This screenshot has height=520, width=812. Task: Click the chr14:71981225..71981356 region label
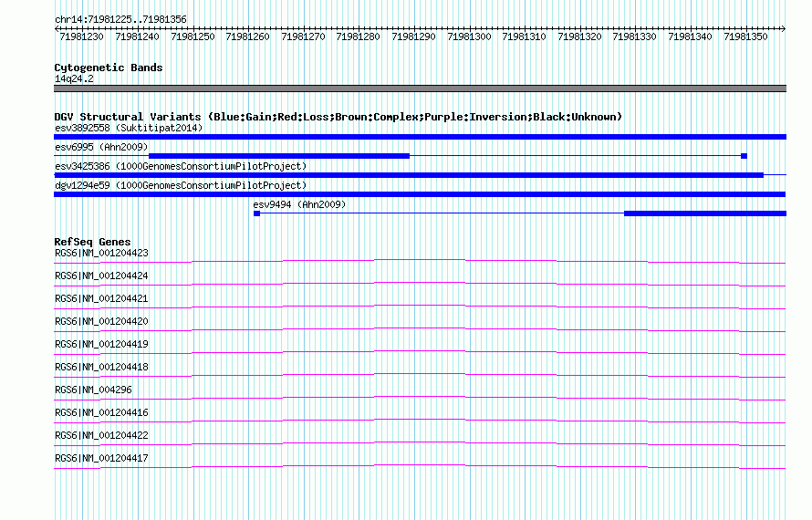coord(120,19)
